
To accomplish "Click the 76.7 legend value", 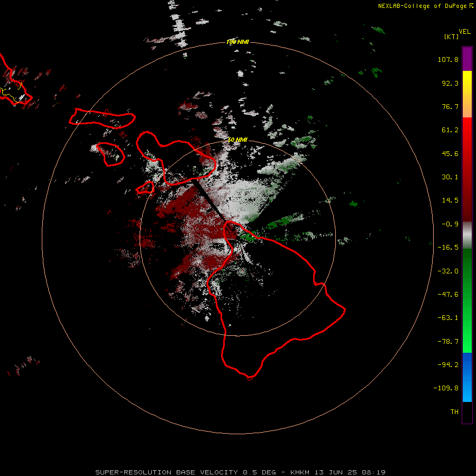I will (x=450, y=106).
